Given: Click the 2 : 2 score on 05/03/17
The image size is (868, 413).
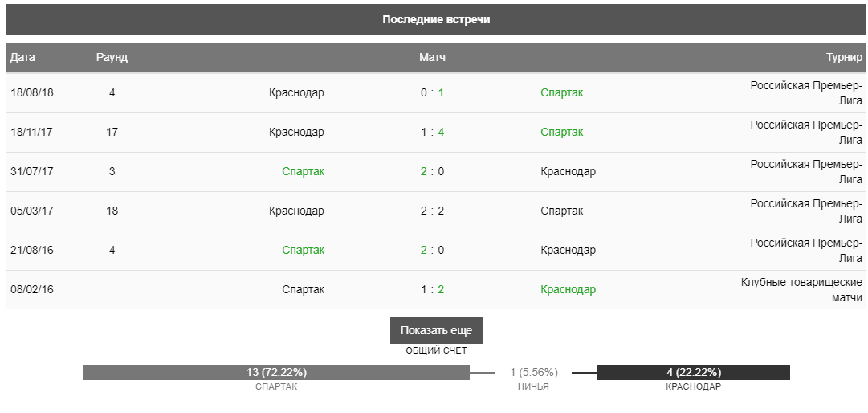Looking at the screenshot, I should pyautogui.click(x=432, y=211).
